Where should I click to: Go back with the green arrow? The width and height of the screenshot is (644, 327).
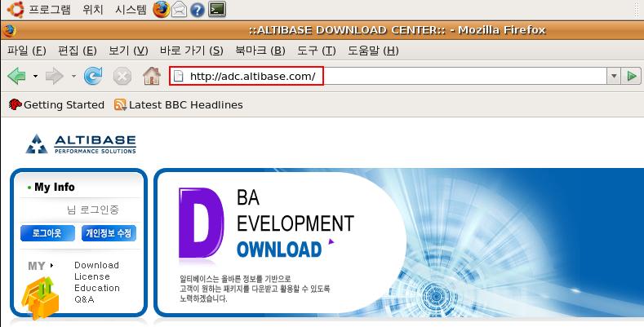click(17, 76)
